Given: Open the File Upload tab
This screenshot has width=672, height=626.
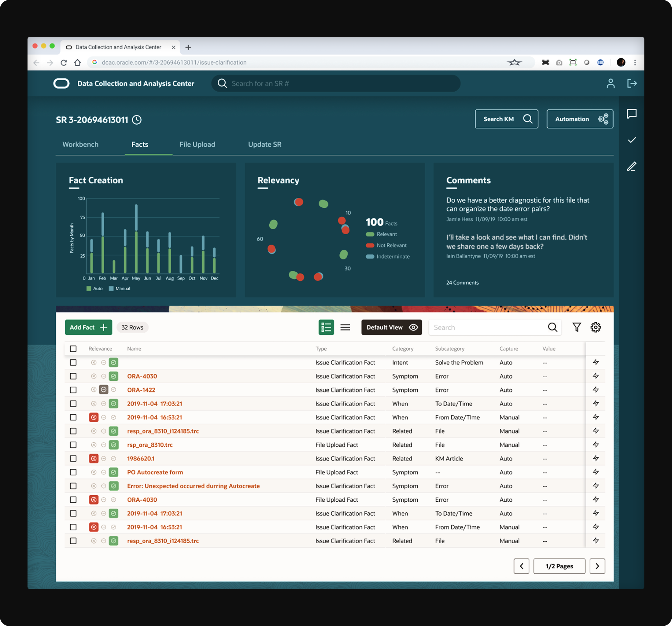Looking at the screenshot, I should [197, 144].
